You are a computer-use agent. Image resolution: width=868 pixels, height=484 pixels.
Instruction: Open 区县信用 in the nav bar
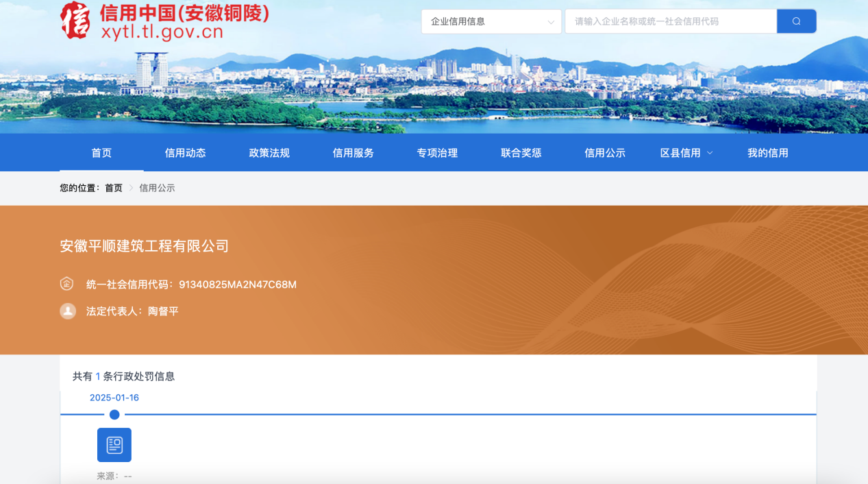tap(680, 153)
